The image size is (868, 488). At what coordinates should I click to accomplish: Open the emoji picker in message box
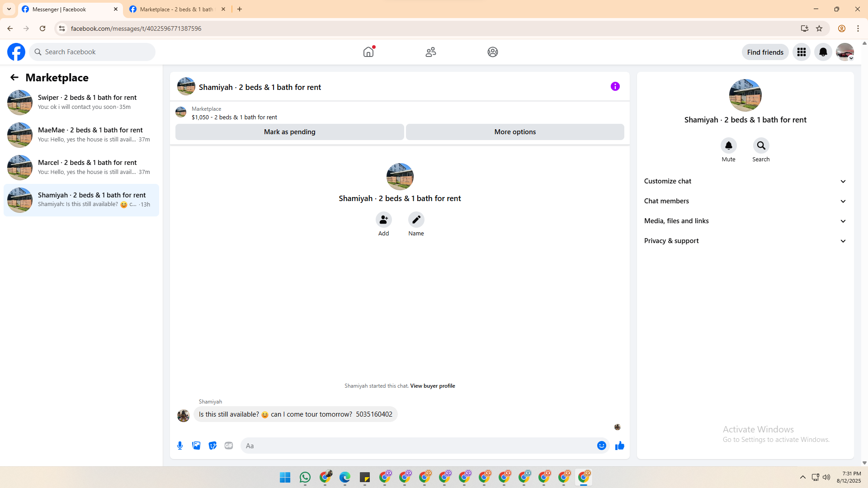(x=601, y=446)
